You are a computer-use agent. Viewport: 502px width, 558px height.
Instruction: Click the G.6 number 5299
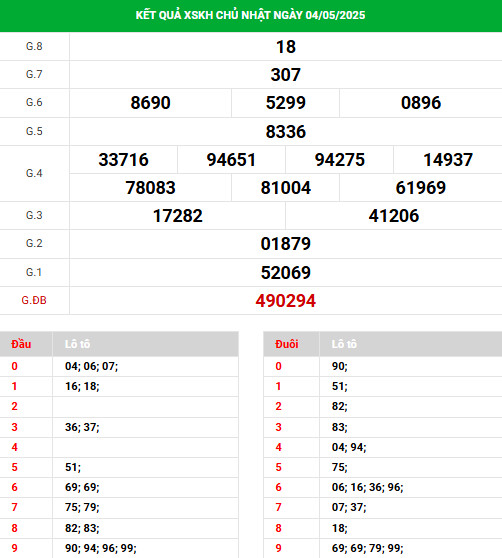pos(286,103)
